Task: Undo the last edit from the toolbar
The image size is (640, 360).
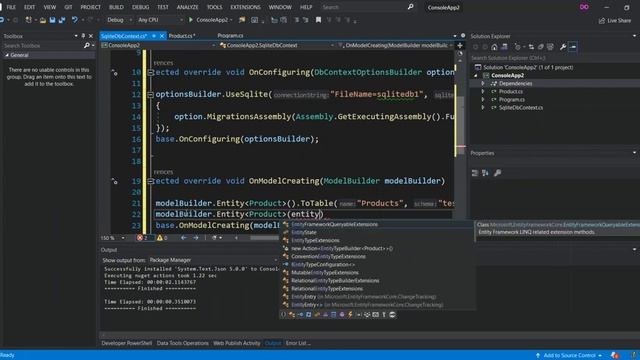Action: (x=74, y=20)
